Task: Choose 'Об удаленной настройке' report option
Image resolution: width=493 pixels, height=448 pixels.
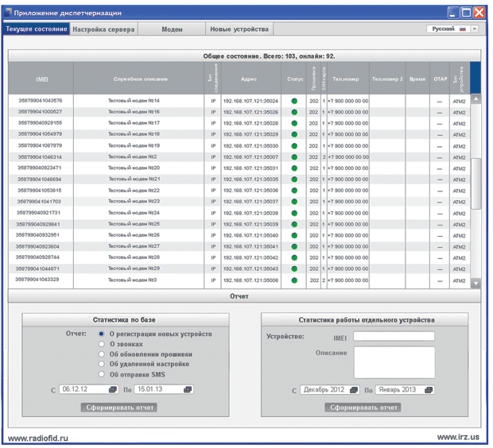Action: 101,364
